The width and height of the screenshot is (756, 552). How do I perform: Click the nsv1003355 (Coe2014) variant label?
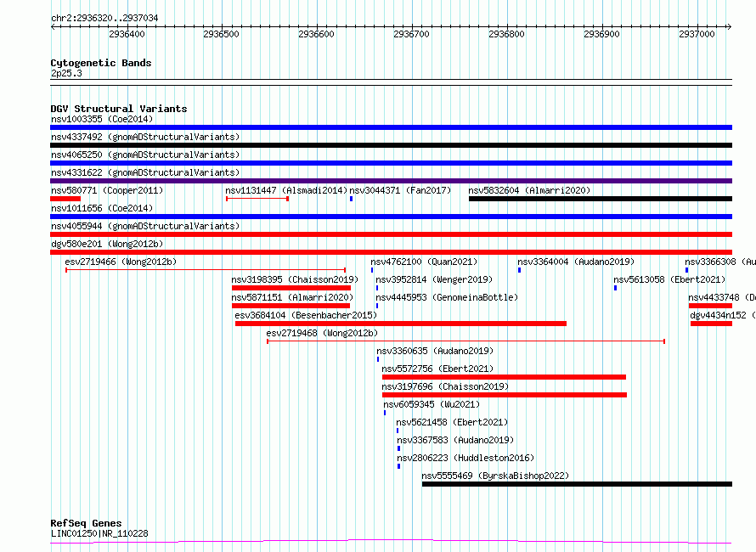point(102,119)
